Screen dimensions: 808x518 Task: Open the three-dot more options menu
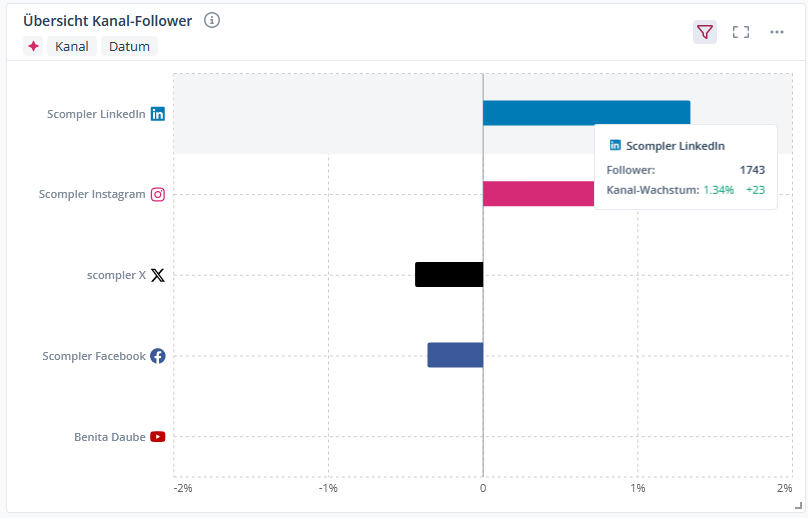[x=777, y=32]
